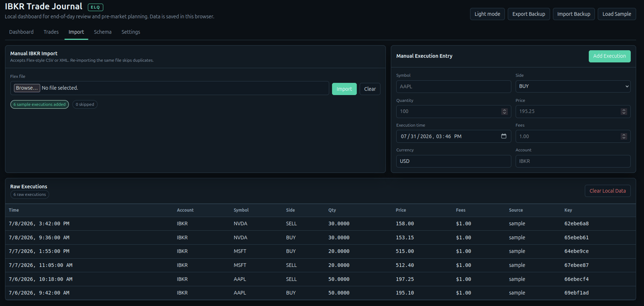Click the Price field stepper arrows
This screenshot has height=306, width=644.
tap(624, 111)
